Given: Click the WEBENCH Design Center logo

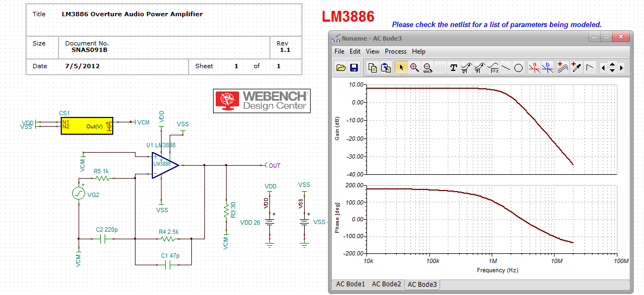Looking at the screenshot, I should (x=262, y=101).
